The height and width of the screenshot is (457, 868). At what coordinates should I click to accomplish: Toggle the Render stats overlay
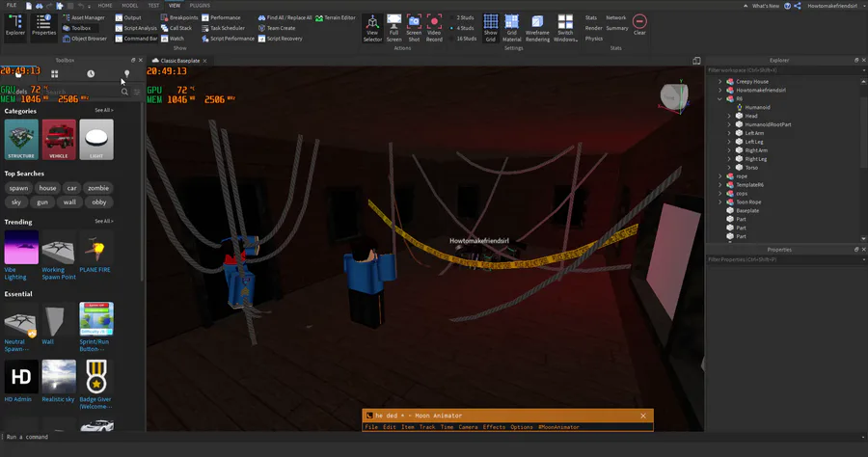click(x=593, y=28)
